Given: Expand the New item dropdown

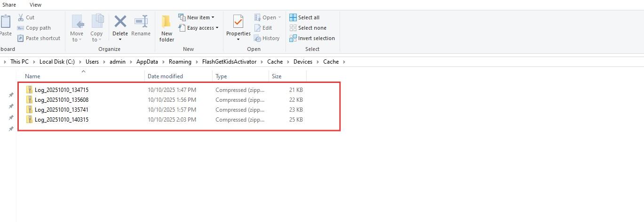Looking at the screenshot, I should tap(213, 17).
